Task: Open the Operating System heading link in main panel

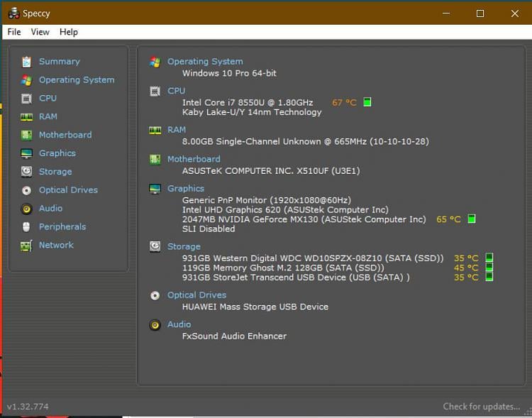Action: (205, 62)
